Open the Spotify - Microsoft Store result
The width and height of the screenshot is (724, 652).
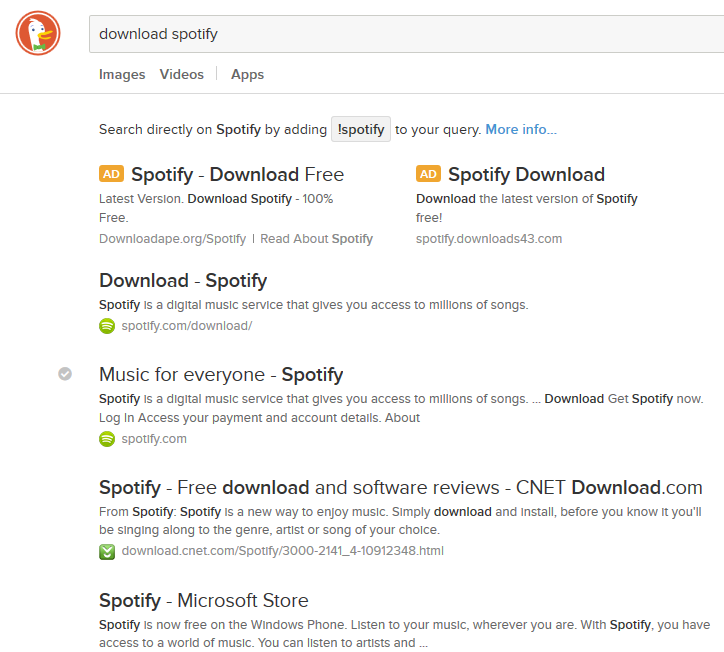tap(204, 601)
